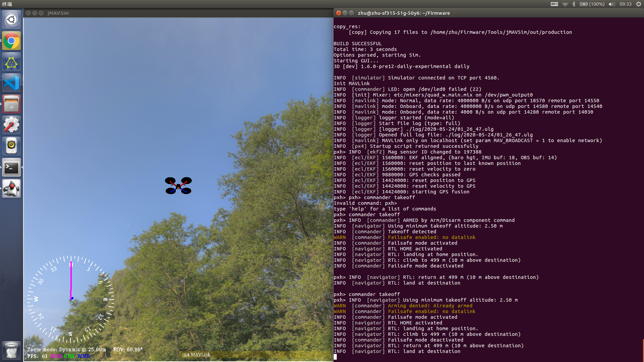Open the Wi-Fi network indicator menu

pyautogui.click(x=565, y=4)
